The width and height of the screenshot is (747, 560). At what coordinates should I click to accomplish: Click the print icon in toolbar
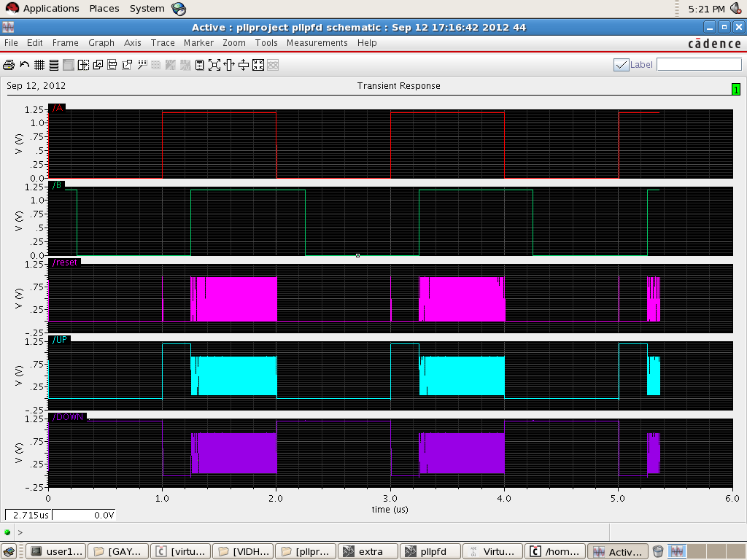pyautogui.click(x=9, y=65)
